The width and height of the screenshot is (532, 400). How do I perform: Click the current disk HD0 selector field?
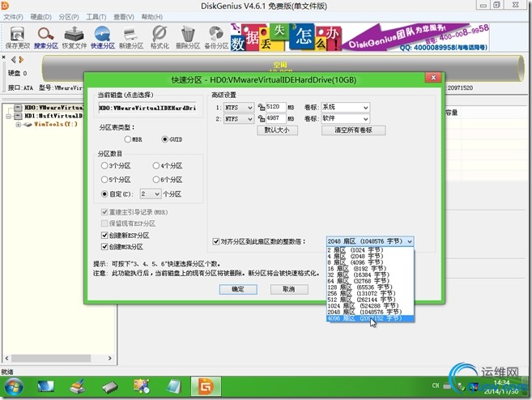coord(147,108)
